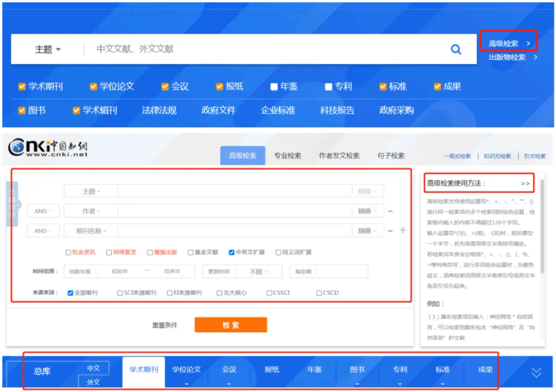556x392 pixels.
Task: Uncheck 会议 checkbox in top categories
Action: tap(165, 87)
